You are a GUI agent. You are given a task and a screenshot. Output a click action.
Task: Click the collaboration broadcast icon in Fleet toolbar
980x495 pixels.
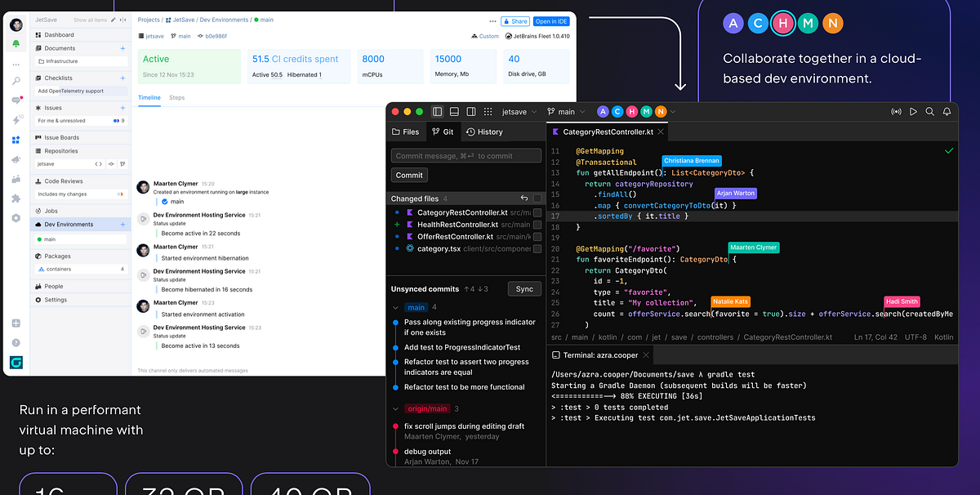897,112
